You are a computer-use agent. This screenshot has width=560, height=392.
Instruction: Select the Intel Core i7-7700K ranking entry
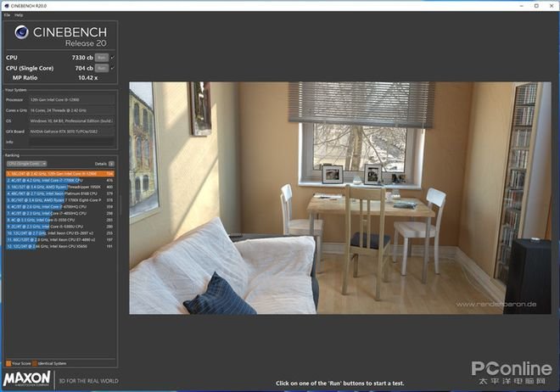[x=59, y=180]
